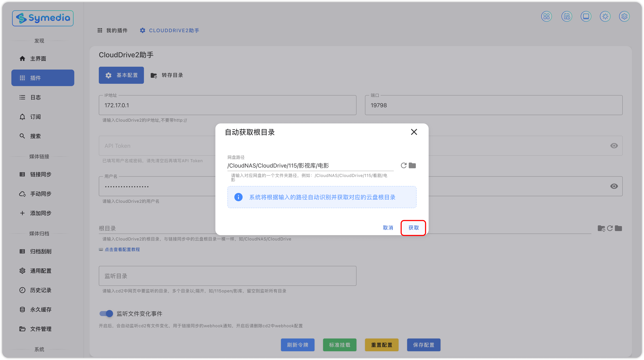Click 取消 to cancel dialog
The height and width of the screenshot is (360, 644).
click(388, 228)
